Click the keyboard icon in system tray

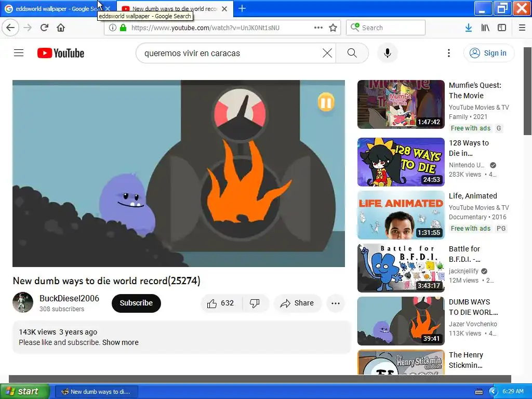point(478,392)
